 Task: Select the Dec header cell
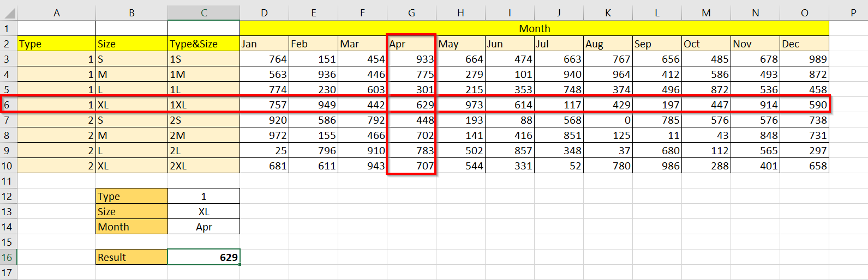tap(804, 44)
